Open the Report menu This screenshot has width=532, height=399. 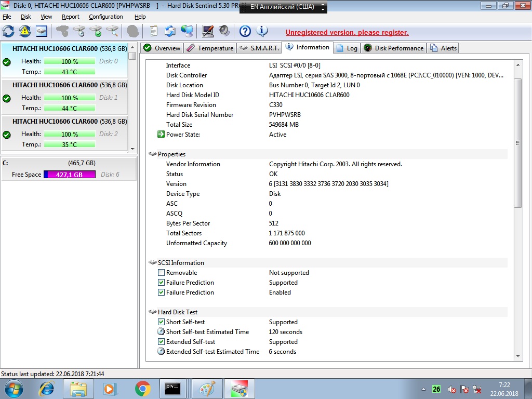(x=71, y=17)
